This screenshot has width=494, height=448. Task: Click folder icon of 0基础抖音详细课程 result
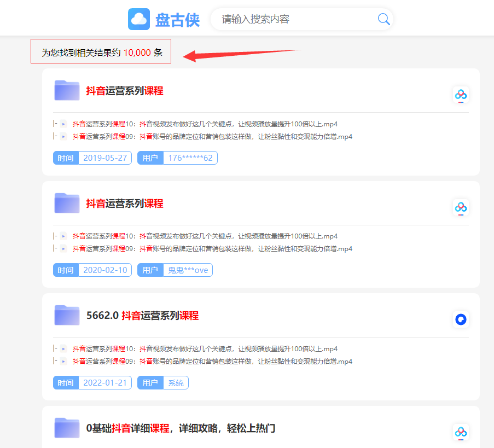pos(67,428)
